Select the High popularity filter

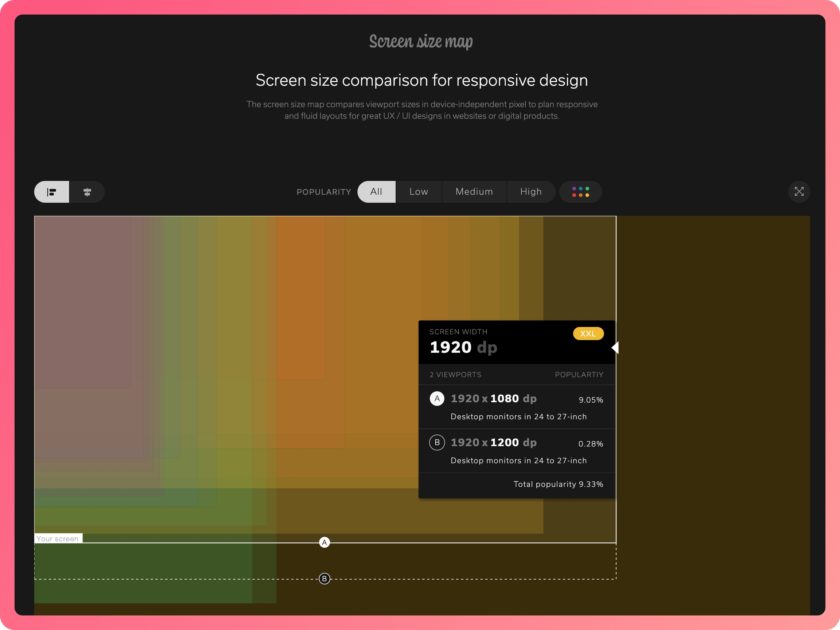530,192
